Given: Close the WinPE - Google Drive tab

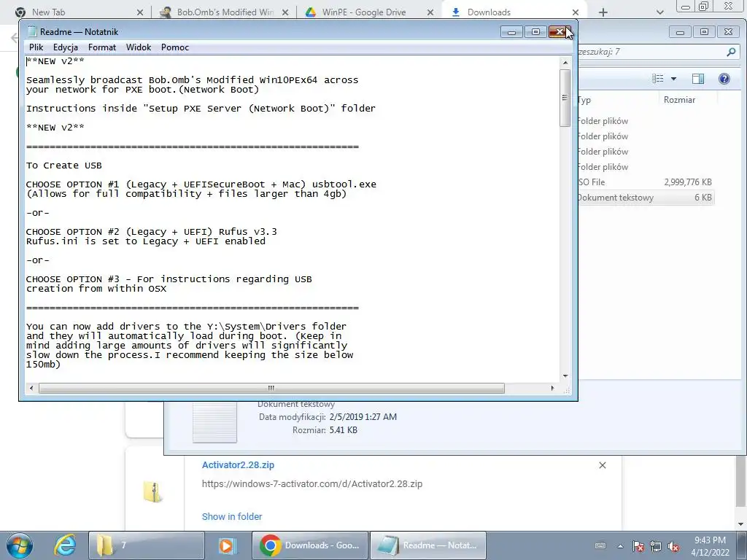Looking at the screenshot, I should coord(430,12).
